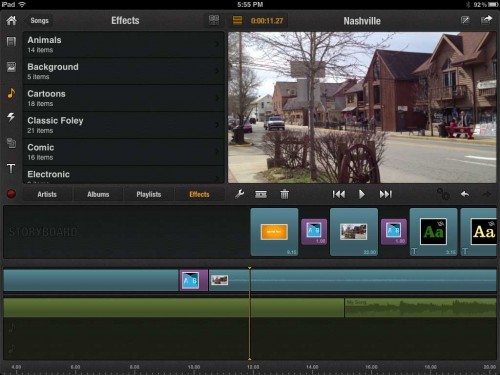Tap 14.00 on the timeline ruler
Image resolution: width=500 pixels, height=375 pixels.
pos(312,367)
